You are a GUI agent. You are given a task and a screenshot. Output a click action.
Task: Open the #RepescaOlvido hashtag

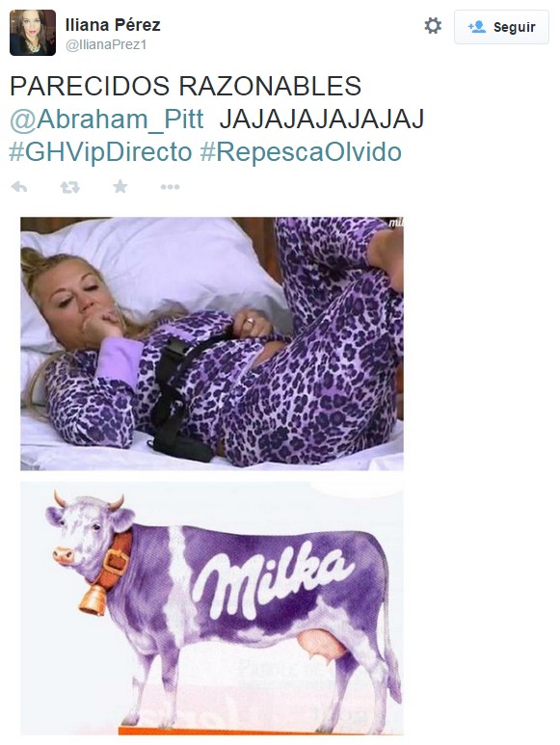(301, 152)
